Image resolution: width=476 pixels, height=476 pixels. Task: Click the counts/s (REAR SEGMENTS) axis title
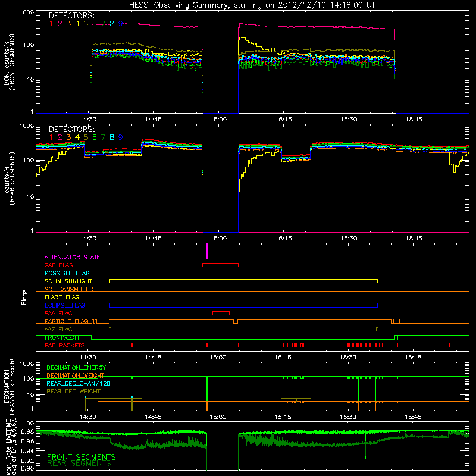coord(10,178)
